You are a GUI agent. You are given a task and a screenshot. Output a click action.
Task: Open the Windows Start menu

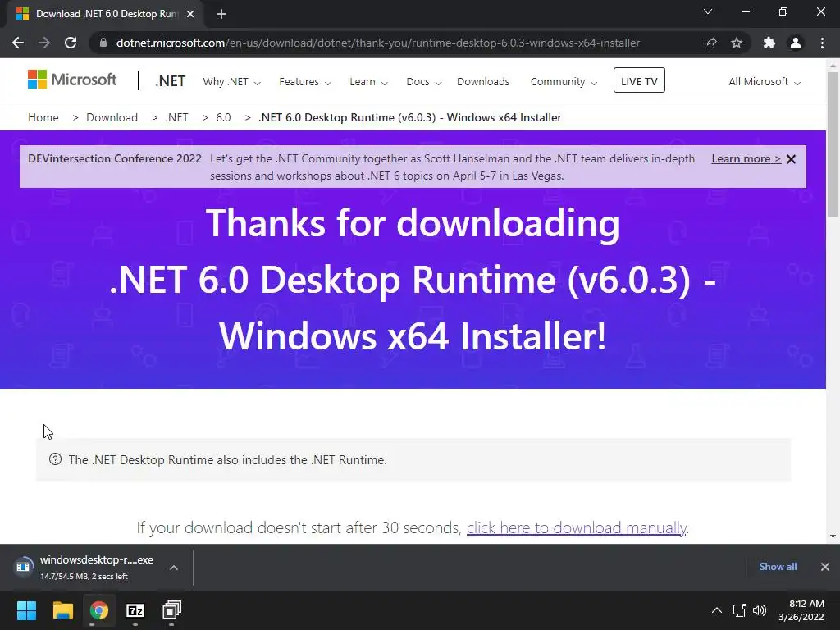pos(26,610)
